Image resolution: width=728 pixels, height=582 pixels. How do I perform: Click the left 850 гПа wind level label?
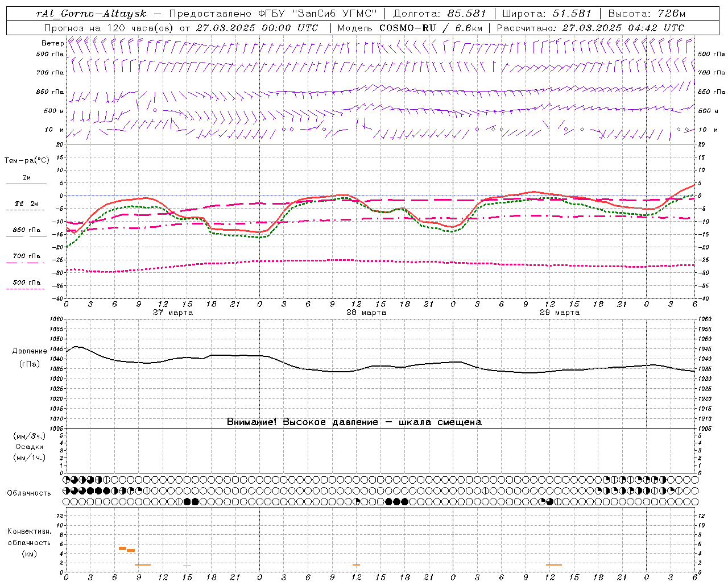coord(50,92)
